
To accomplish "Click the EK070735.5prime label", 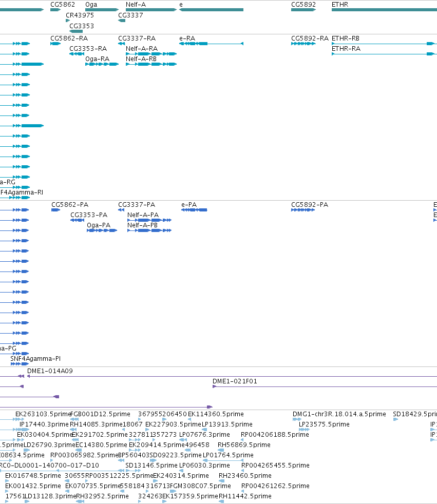I will [x=93, y=486].
